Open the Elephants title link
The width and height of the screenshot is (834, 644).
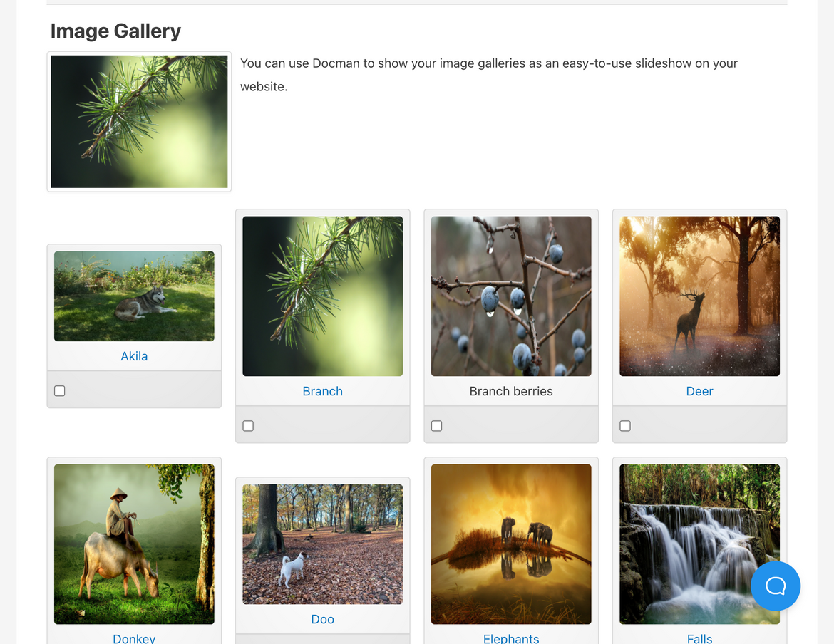(511, 638)
